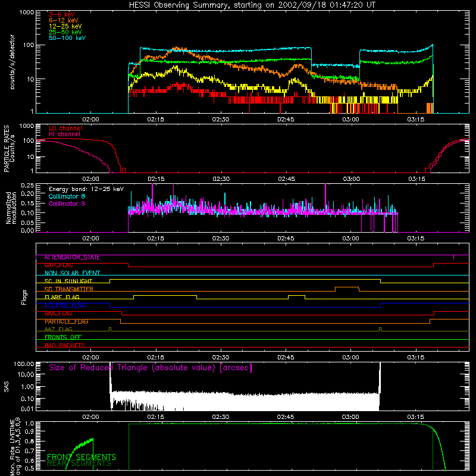Click the 0.9 value on livetime axis
The image size is (476, 476).
tap(30, 431)
